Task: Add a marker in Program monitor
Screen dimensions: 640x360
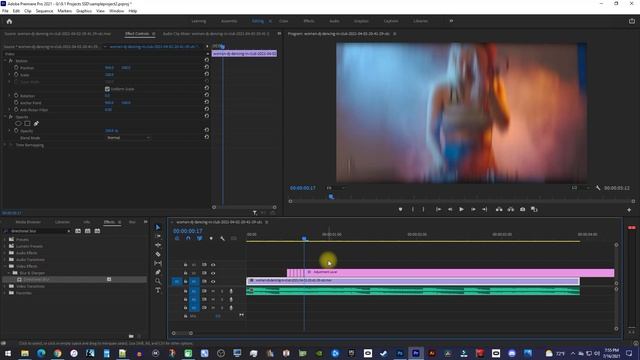Action: pyautogui.click(x=400, y=209)
